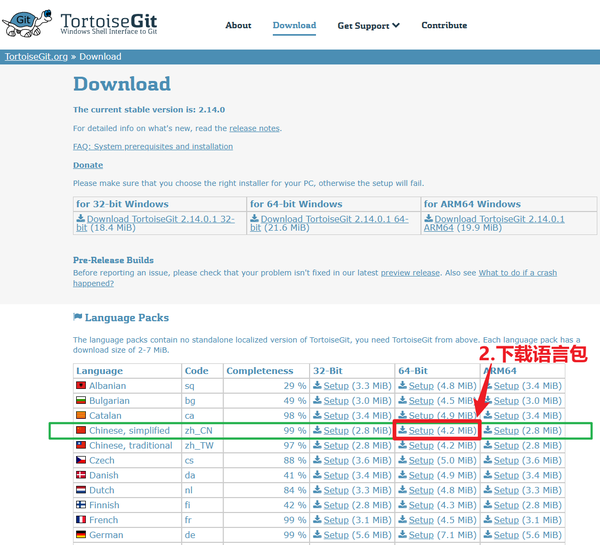Open the release notes link

tap(254, 128)
